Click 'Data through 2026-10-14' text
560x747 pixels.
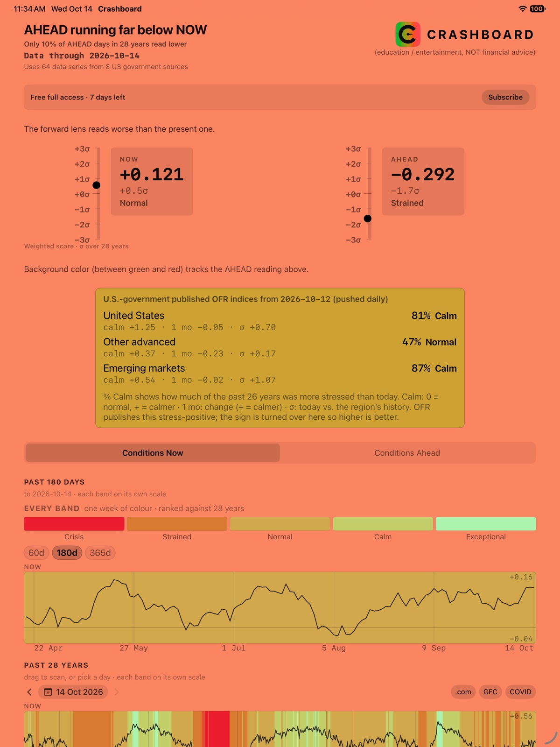82,56
